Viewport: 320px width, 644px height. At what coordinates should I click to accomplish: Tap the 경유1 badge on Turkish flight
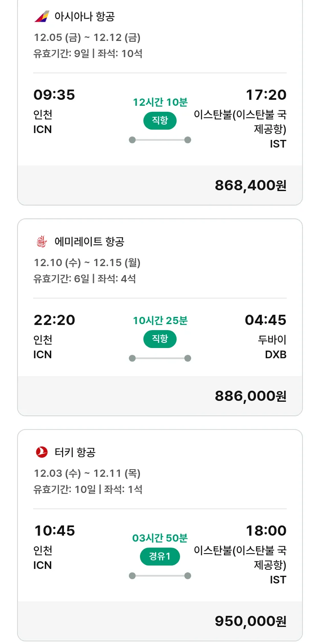[160, 557]
